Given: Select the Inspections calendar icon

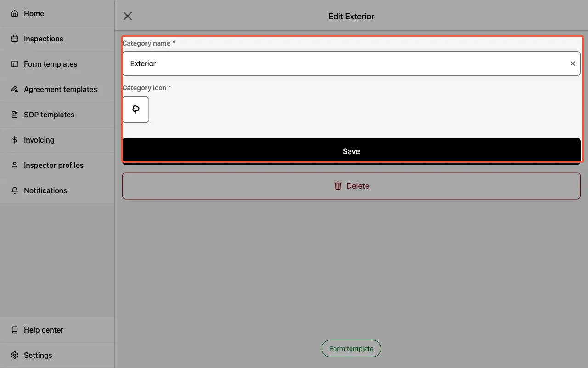Looking at the screenshot, I should point(14,39).
